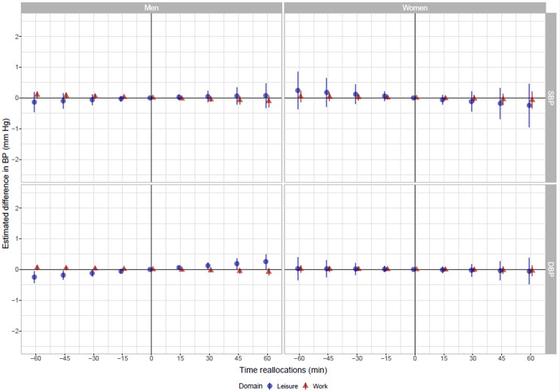Click the 'Time reallocations (min)' axis title
Screen dimensions: 560x392
point(283,370)
